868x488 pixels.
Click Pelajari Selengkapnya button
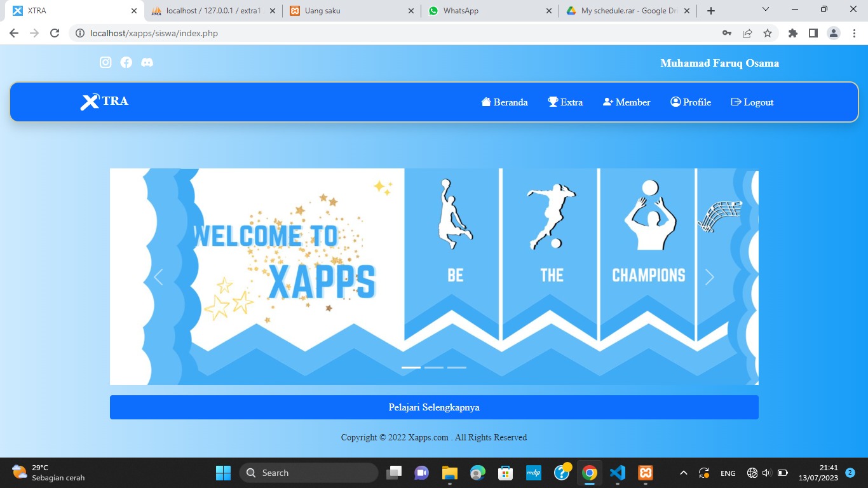pos(434,407)
